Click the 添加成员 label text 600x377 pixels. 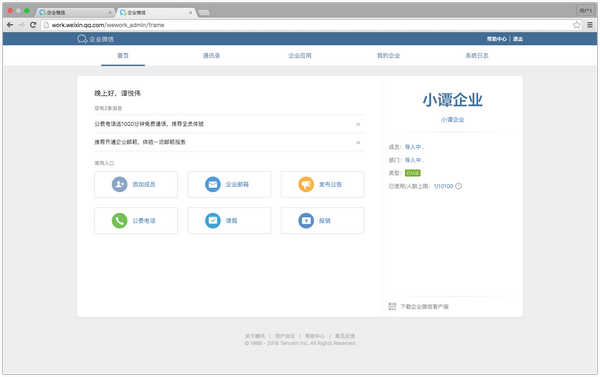coord(144,184)
